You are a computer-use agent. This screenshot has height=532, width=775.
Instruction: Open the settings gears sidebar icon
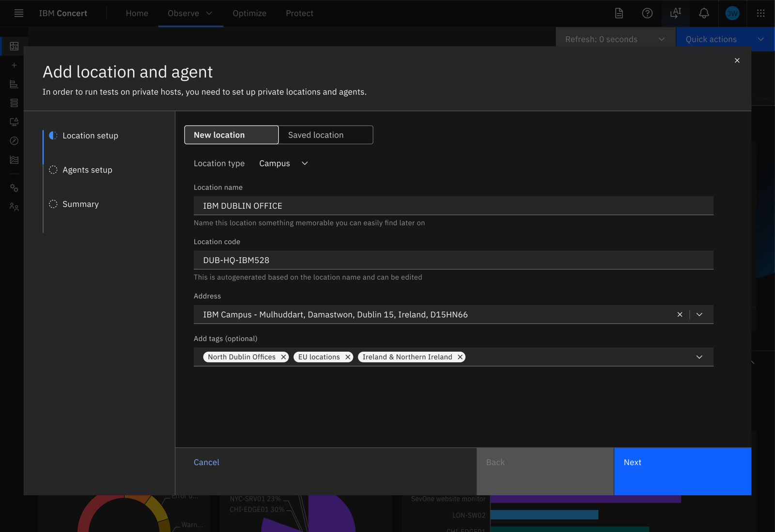click(14, 188)
